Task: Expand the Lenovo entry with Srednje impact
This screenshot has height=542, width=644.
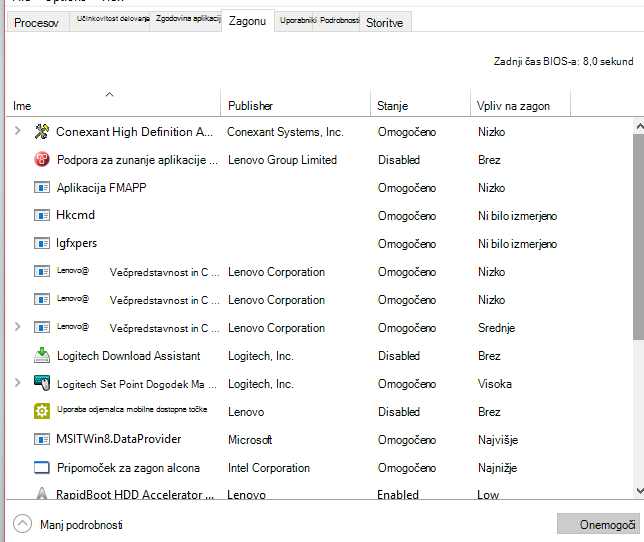Action: point(18,327)
